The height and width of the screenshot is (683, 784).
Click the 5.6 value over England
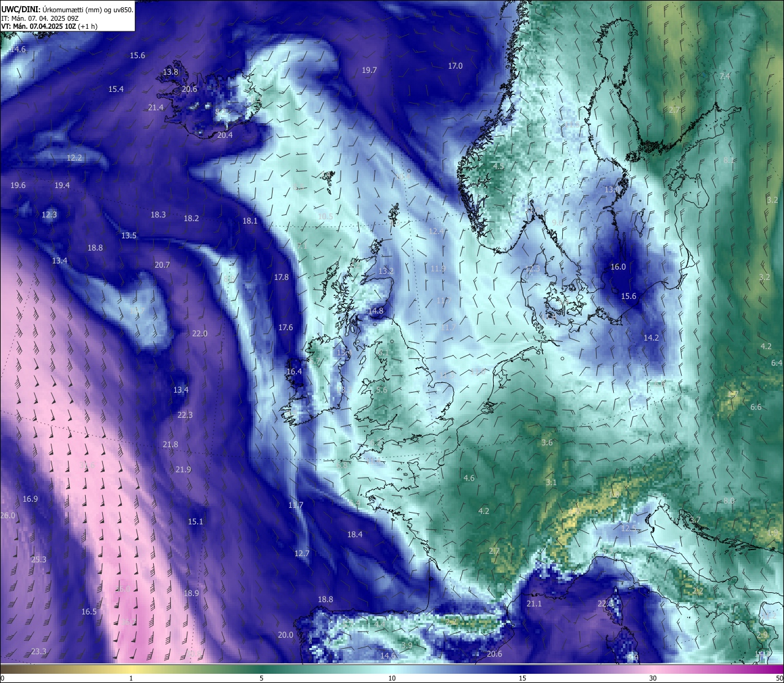point(382,390)
